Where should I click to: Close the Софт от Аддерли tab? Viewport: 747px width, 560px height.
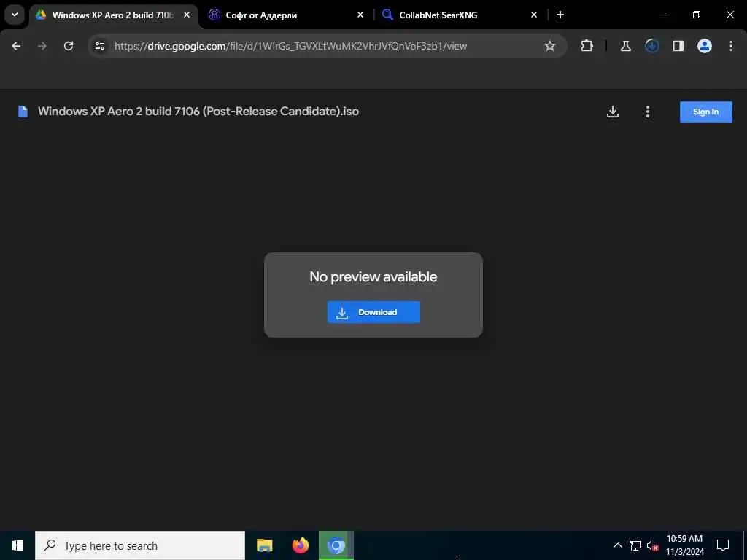pyautogui.click(x=360, y=15)
